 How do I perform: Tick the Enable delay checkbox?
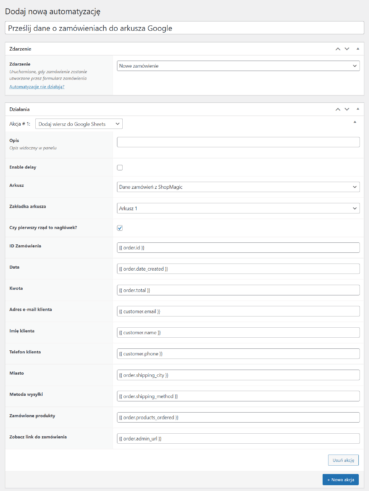[120, 168]
